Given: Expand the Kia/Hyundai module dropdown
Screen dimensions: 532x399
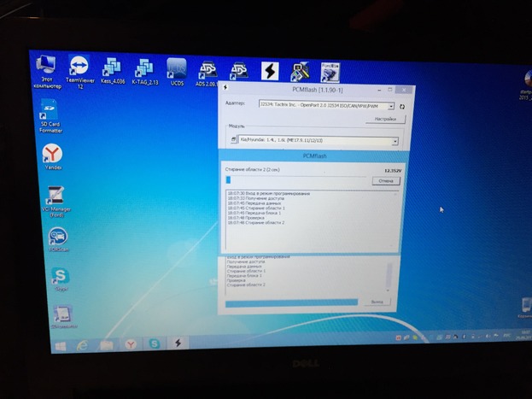Looking at the screenshot, I should click(x=395, y=141).
